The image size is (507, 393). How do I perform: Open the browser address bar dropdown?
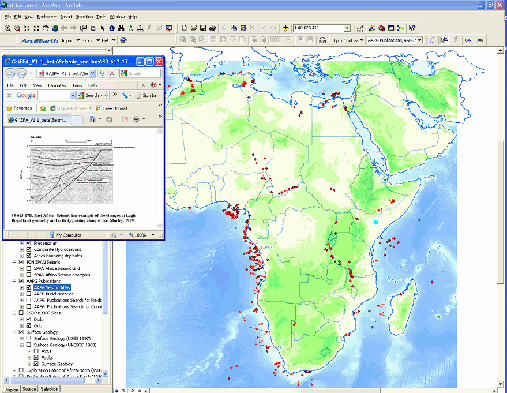click(x=92, y=73)
